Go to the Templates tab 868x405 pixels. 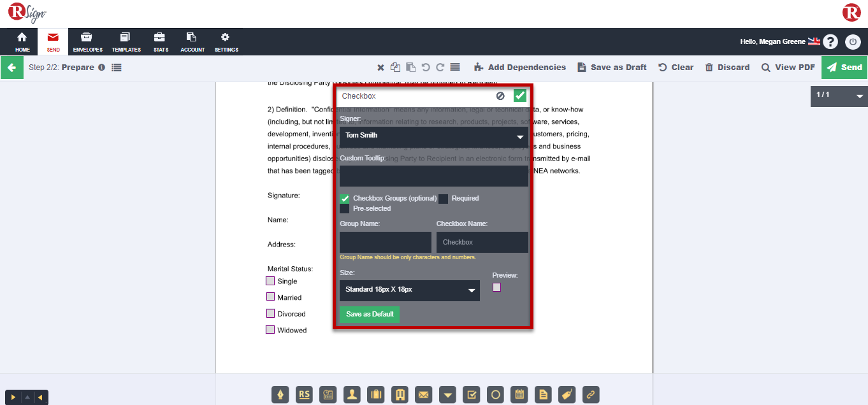point(126,42)
